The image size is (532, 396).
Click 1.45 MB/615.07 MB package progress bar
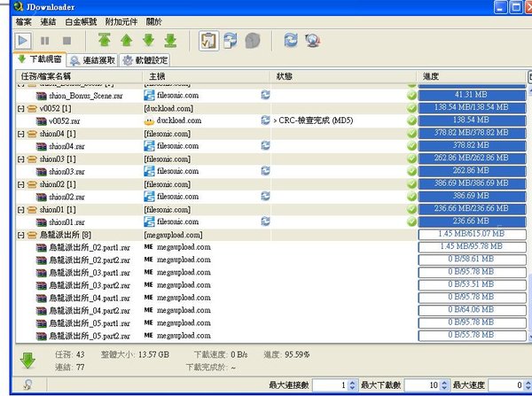[473, 234]
